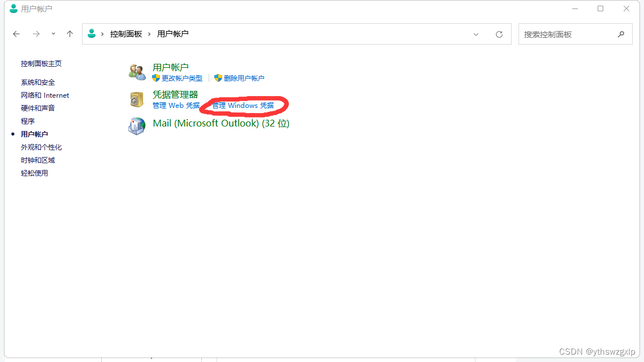This screenshot has height=362, width=644.
Task: Open 硬件和声音 category
Action: coord(38,108)
